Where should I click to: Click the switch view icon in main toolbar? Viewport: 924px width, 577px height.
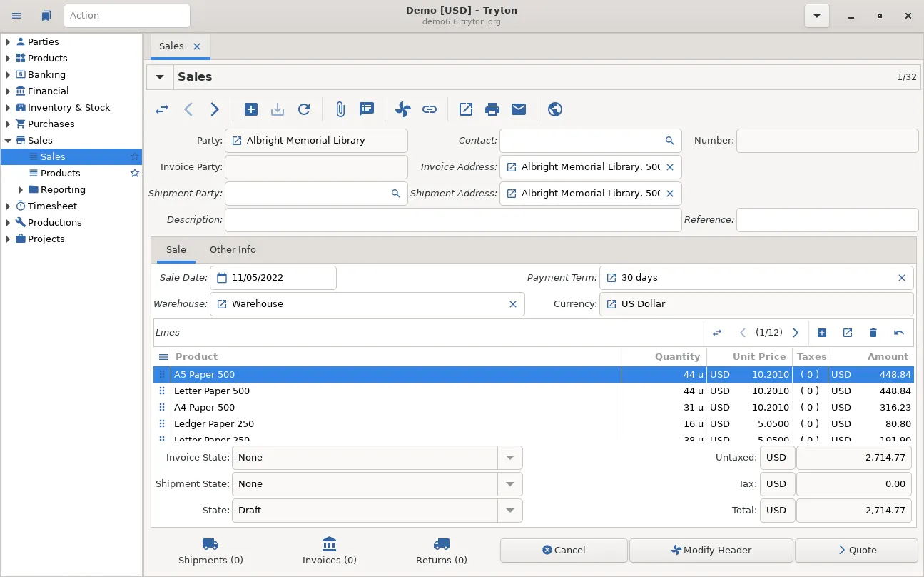pos(162,109)
